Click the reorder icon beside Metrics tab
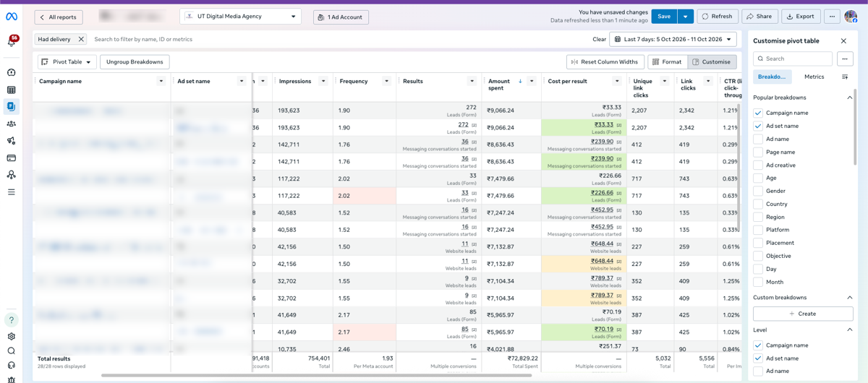Image resolution: width=868 pixels, height=383 pixels. [845, 77]
